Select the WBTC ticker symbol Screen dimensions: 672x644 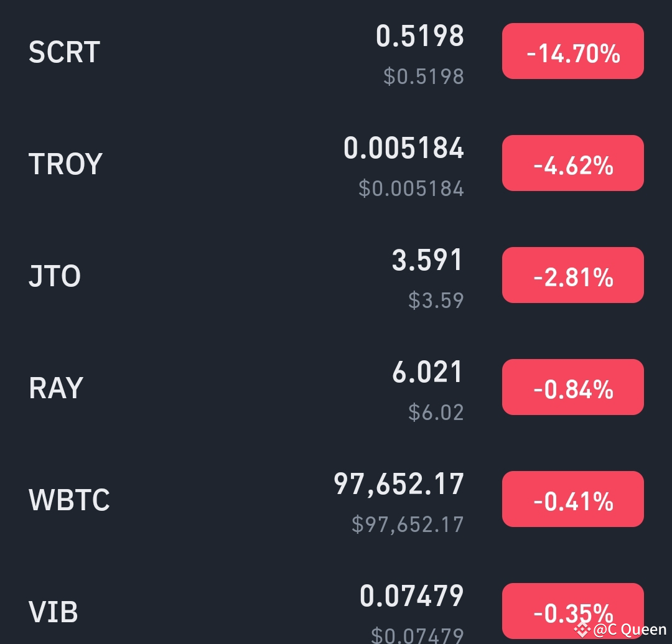coord(68,500)
